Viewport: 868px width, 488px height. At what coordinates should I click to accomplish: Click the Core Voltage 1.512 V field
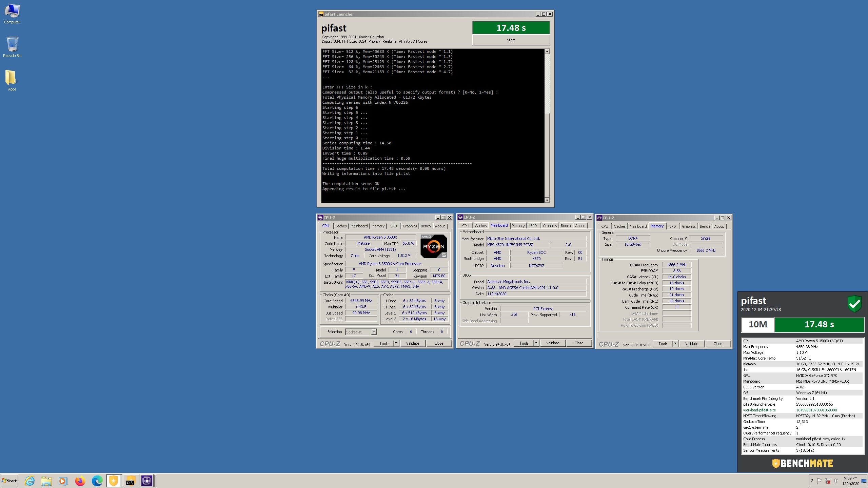[404, 256]
